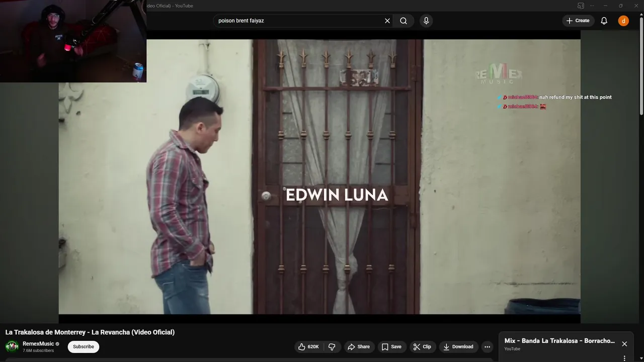Click the La Trakalosa de Monterrey video title
The width and height of the screenshot is (644, 362).
pos(90,332)
